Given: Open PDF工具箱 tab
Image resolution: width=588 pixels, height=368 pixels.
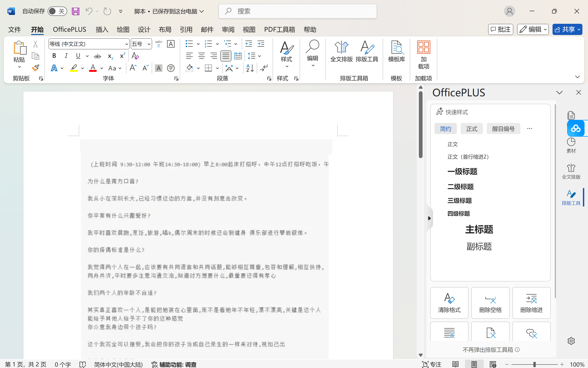Looking at the screenshot, I should coord(280,29).
